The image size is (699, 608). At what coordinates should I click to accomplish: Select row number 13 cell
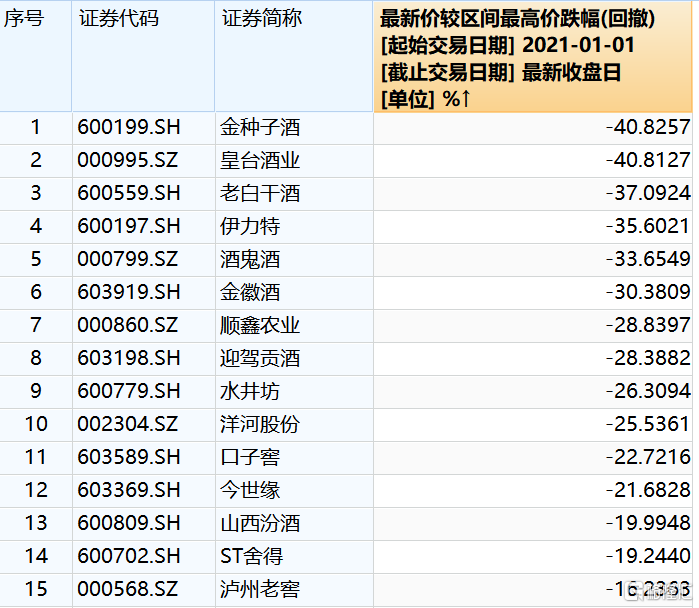[x=36, y=523]
